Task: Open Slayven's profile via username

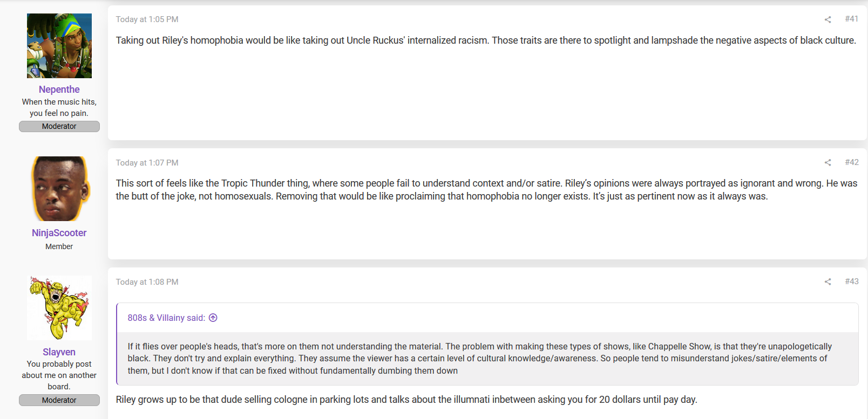Action: click(59, 352)
